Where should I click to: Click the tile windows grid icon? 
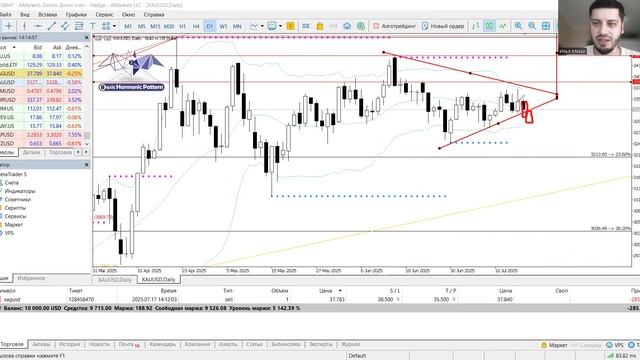(546, 26)
